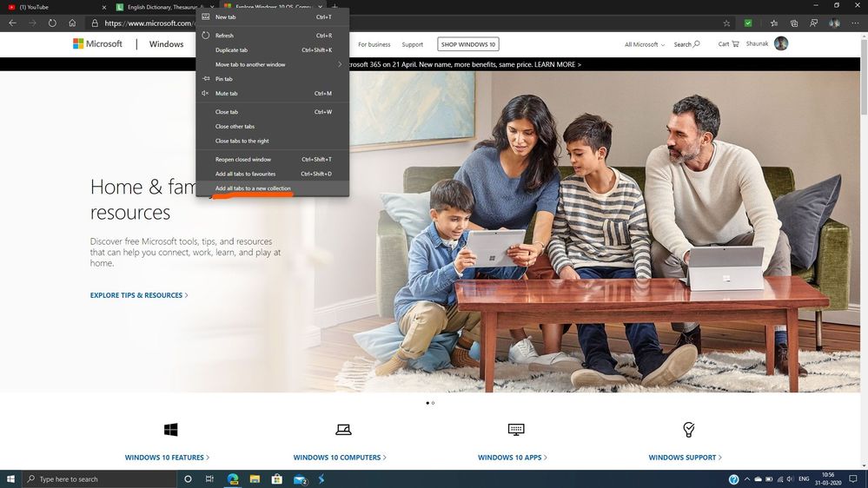Viewport: 868px width, 488px height.
Task: Open the For business nav link
Action: coord(374,44)
